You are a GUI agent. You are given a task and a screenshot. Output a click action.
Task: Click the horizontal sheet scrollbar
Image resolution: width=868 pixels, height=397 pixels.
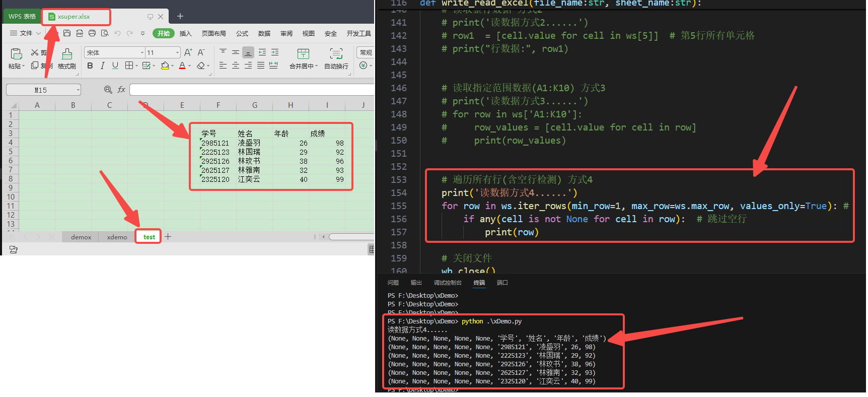(x=350, y=237)
